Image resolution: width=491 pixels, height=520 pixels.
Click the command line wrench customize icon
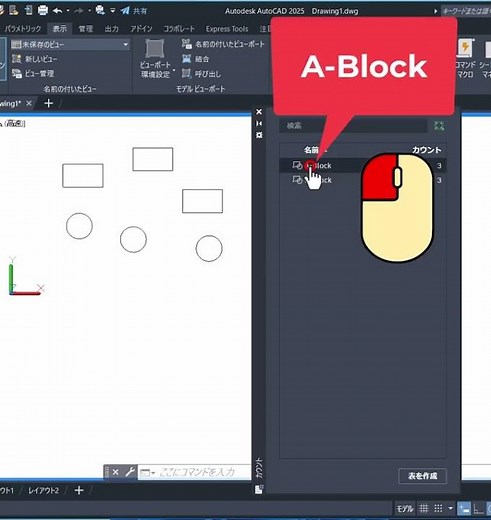[129, 472]
